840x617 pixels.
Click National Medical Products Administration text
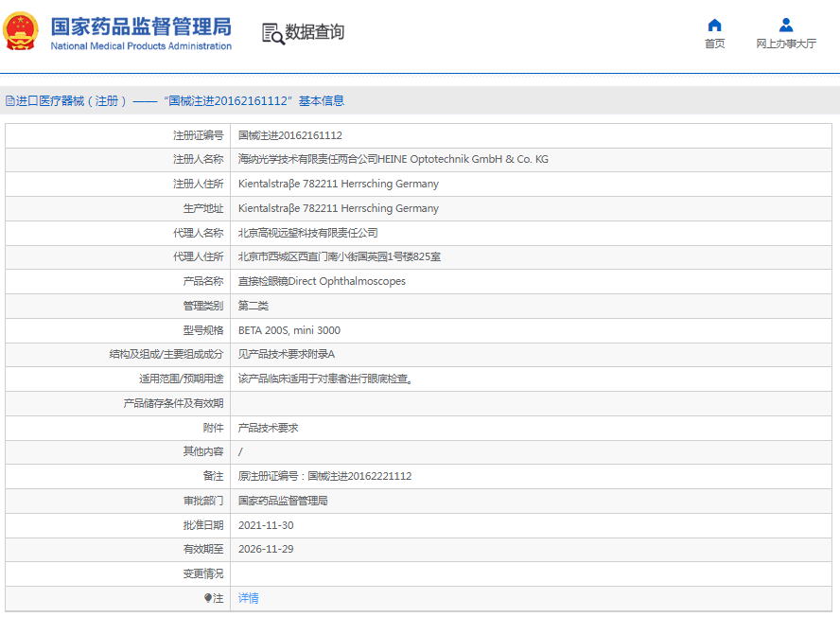pyautogui.click(x=142, y=46)
